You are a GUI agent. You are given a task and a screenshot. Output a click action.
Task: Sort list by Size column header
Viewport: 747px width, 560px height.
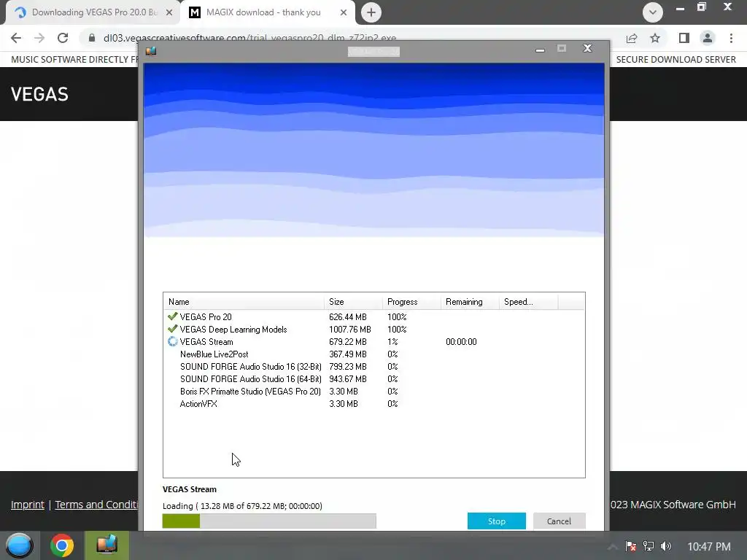(354, 302)
